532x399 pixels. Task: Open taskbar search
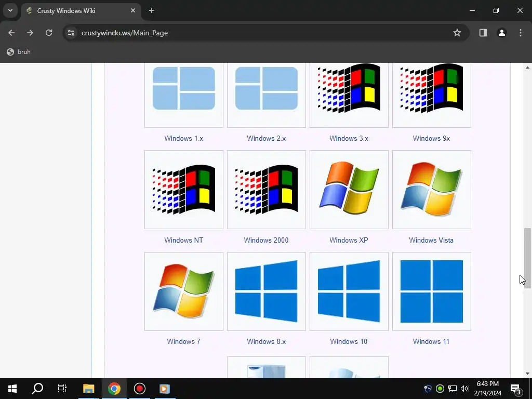coord(37,389)
